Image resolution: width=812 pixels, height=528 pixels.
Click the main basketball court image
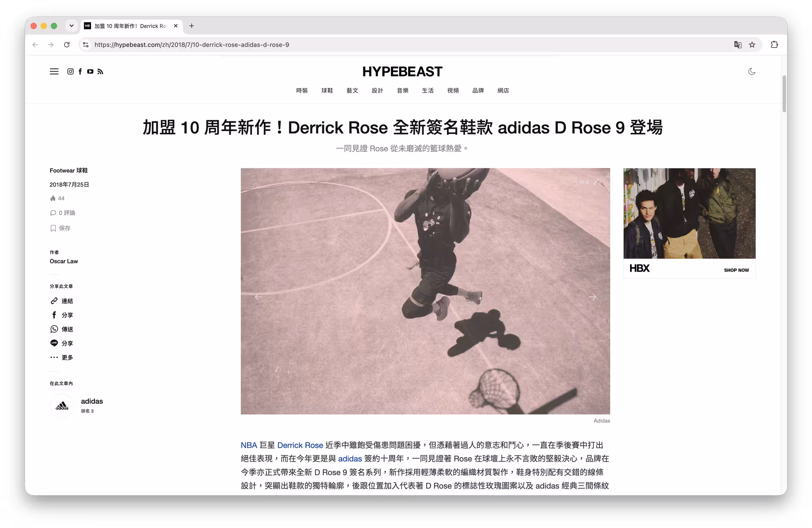(425, 291)
